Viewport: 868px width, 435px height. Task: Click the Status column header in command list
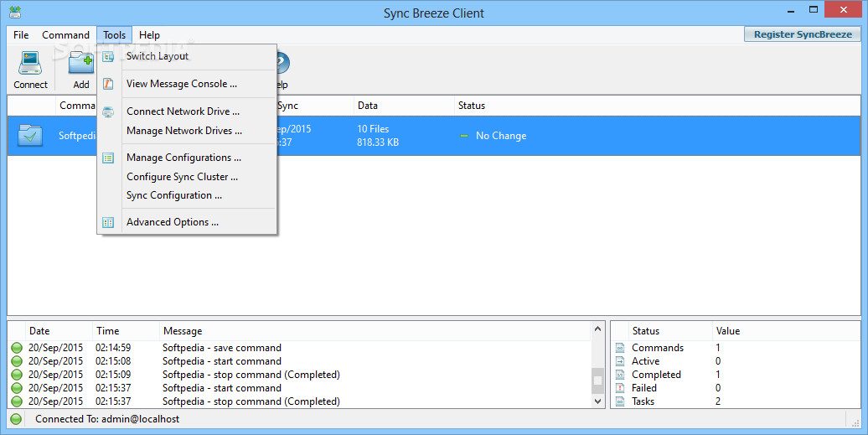(x=658, y=106)
